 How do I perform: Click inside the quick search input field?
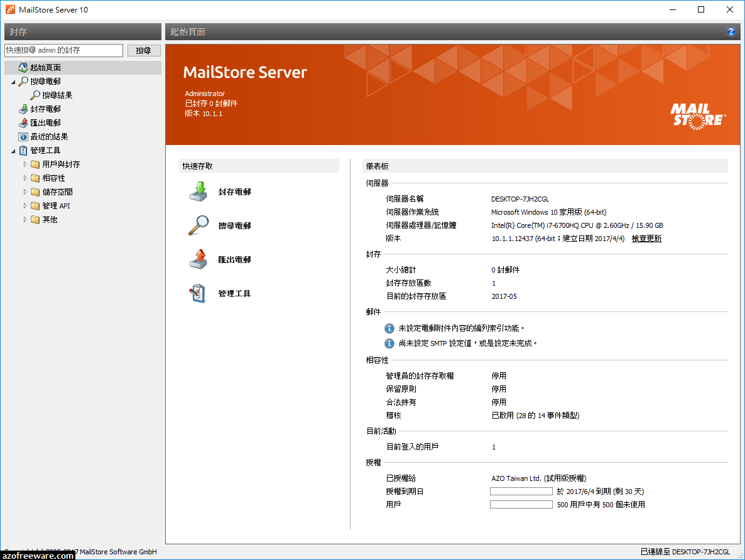coord(62,50)
